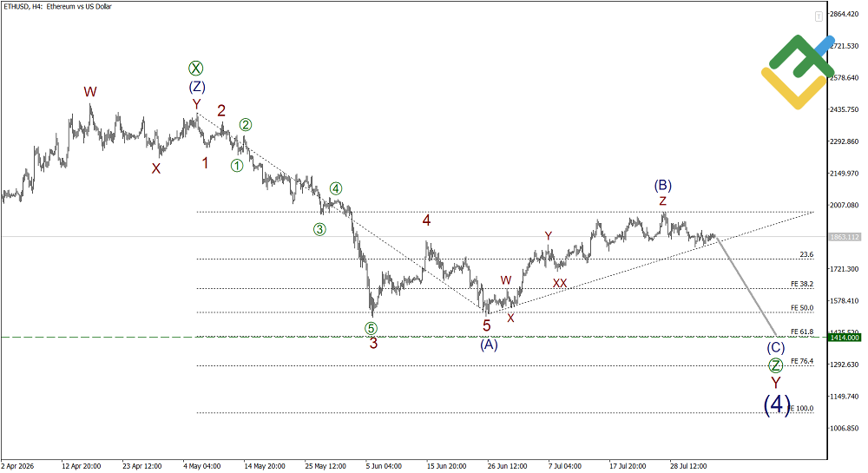
Task: Select the FE 38.2 Fibonacci label
Action: tap(802, 284)
